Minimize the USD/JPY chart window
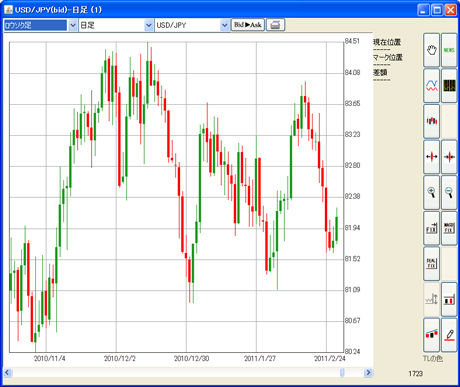This screenshot has width=460, height=387. [x=423, y=10]
